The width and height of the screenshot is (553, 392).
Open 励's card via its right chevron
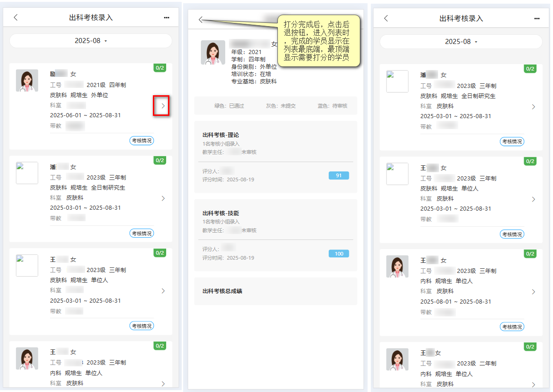[x=163, y=106]
